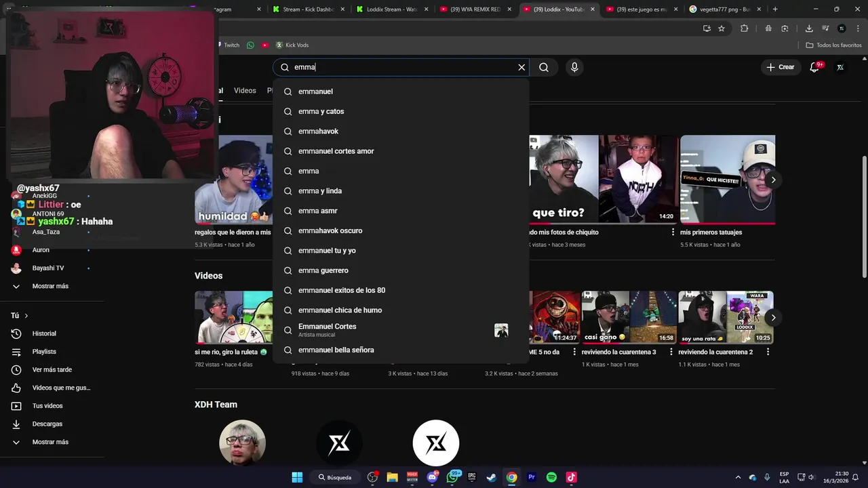Open the 'Kick Vods' bookmark

(x=292, y=45)
